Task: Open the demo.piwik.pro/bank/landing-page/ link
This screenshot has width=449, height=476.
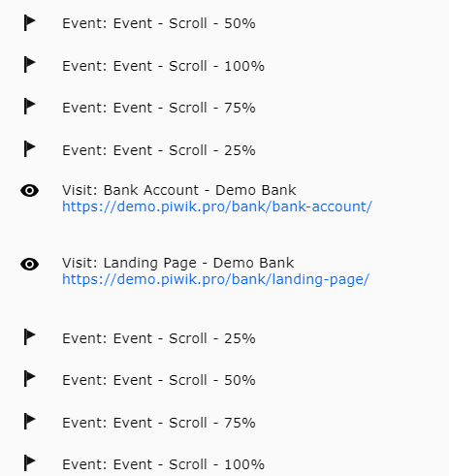Action: [x=215, y=280]
